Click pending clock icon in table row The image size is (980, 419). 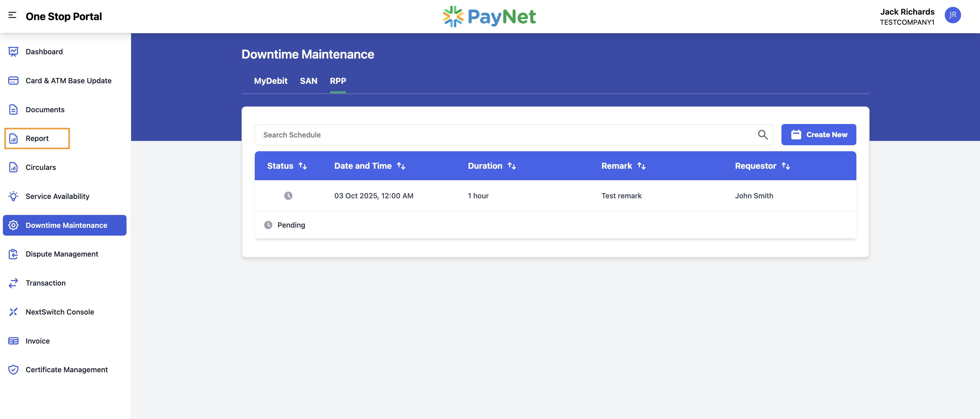click(288, 196)
